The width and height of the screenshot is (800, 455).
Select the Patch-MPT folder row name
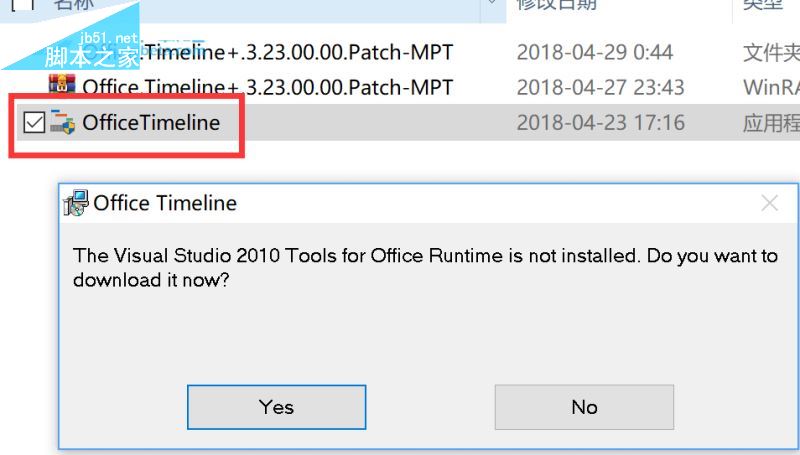(x=297, y=52)
